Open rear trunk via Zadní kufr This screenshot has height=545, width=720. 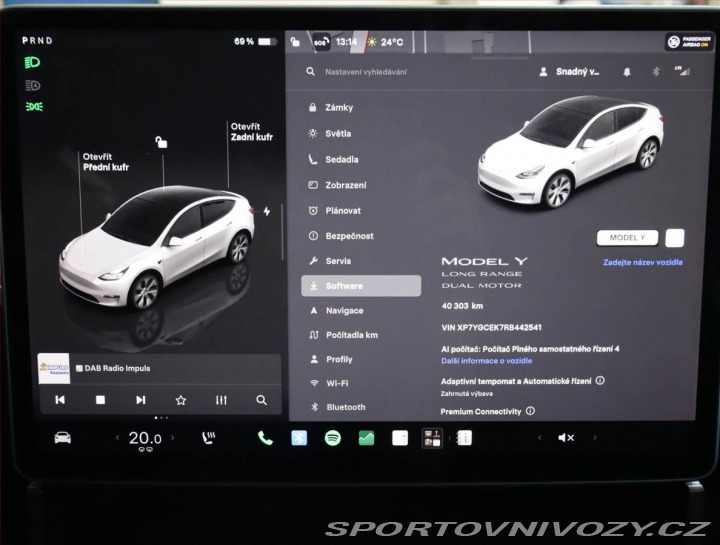pos(252,132)
